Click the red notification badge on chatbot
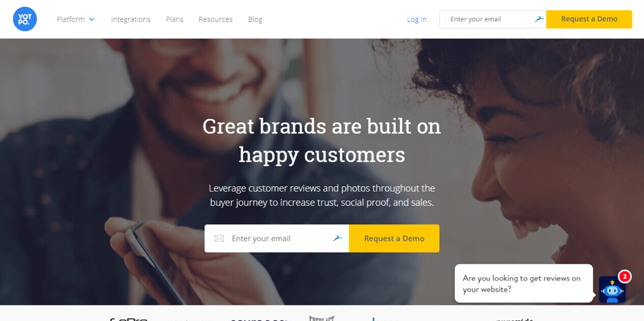Viewport: 644px width, 321px height. point(624,277)
